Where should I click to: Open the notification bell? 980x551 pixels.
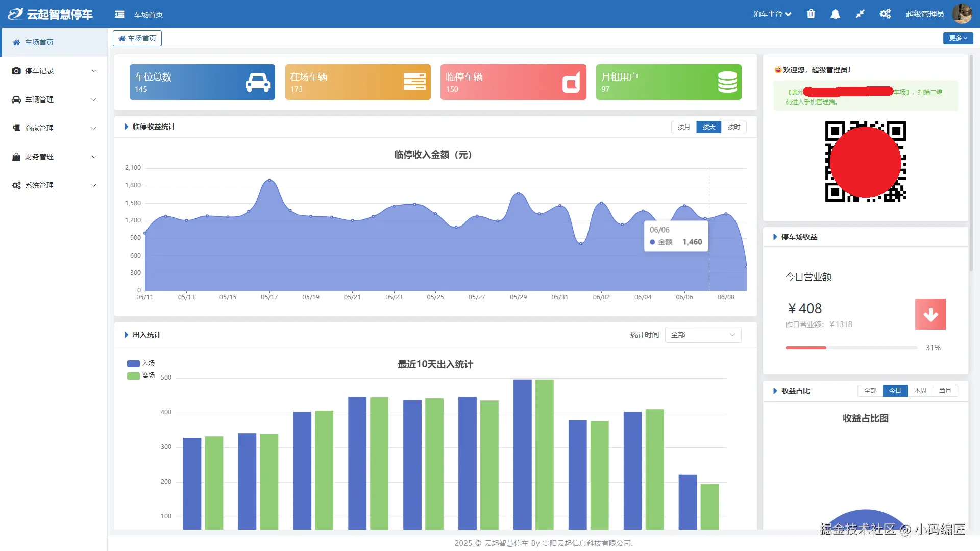(x=835, y=14)
